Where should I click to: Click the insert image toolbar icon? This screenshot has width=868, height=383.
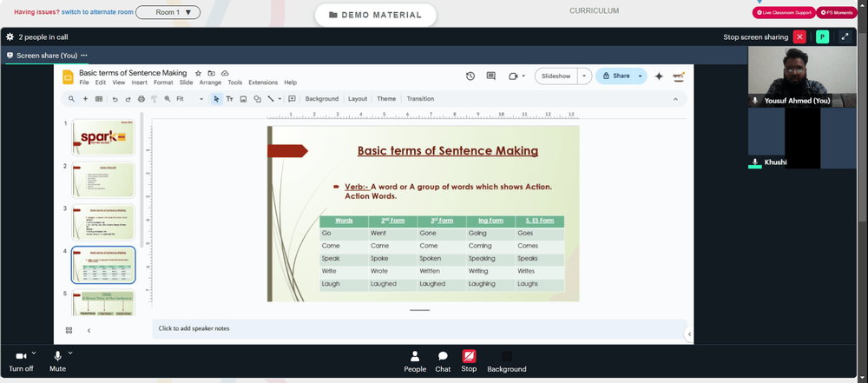tap(243, 99)
